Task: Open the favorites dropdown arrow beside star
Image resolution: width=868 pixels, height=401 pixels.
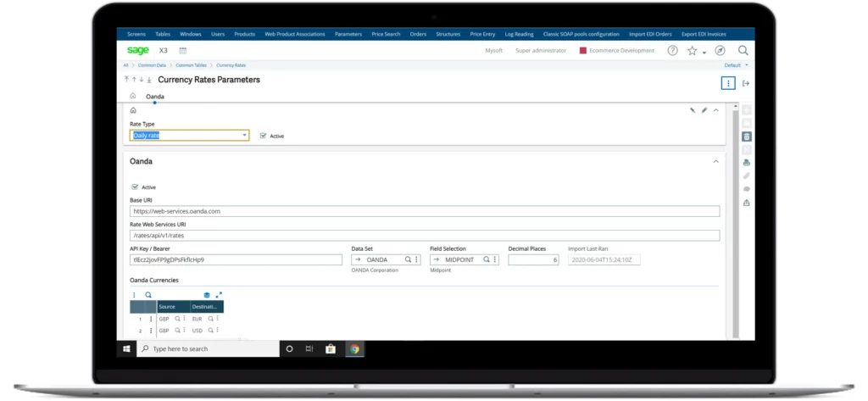Action: pos(704,53)
